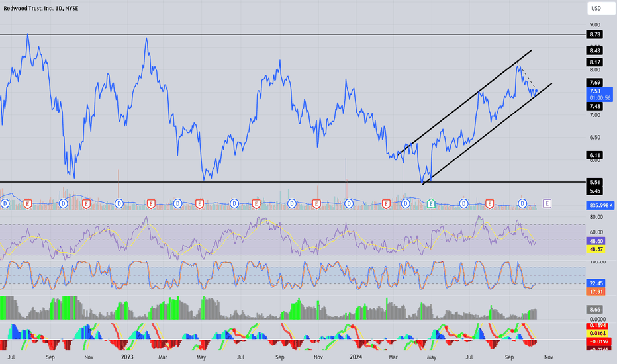
Task: Click the 2023 label on the time axis
Action: click(127, 357)
